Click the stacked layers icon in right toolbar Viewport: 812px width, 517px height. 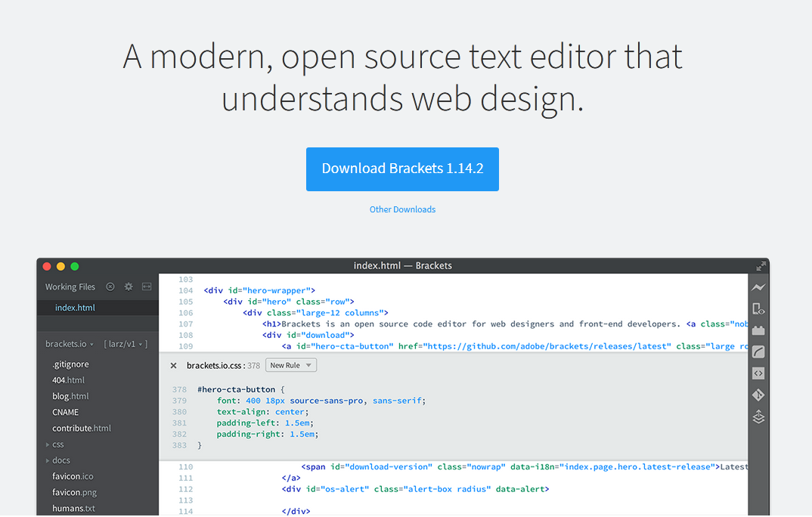[x=758, y=416]
